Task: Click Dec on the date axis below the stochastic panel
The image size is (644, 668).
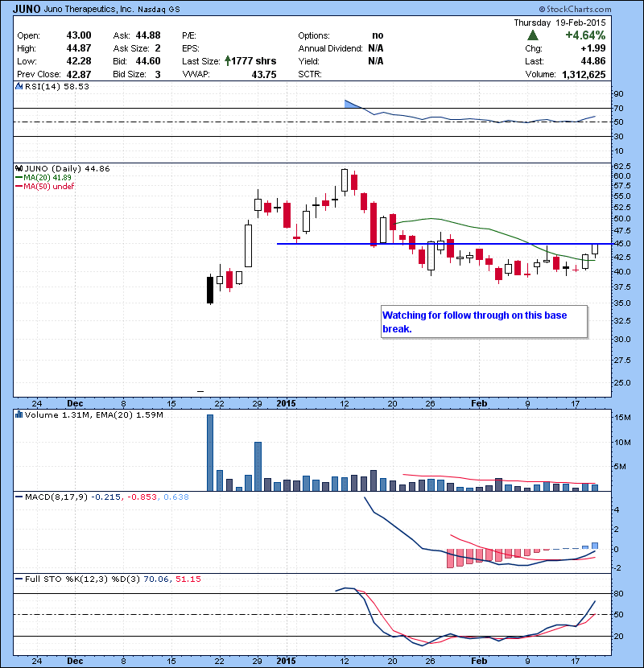Action: 75,661
